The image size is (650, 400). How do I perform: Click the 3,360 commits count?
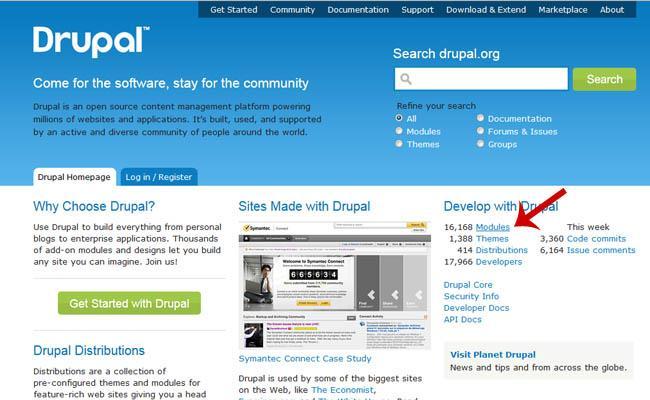tap(552, 239)
